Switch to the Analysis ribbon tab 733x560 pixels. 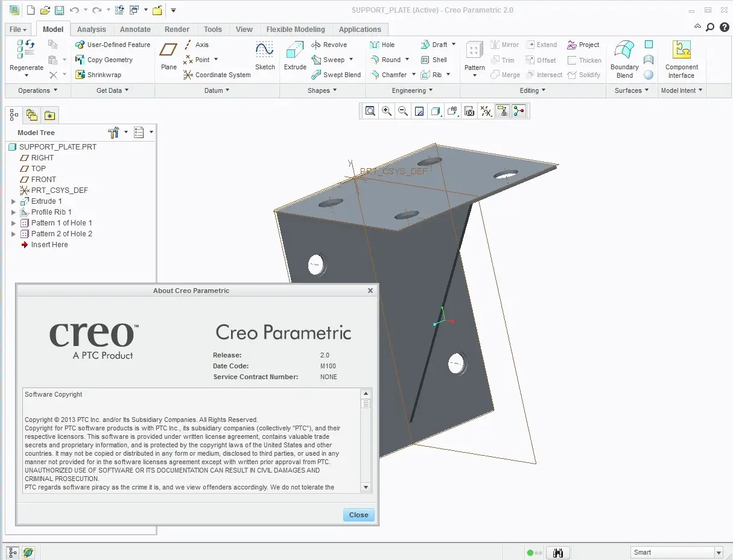coord(92,29)
